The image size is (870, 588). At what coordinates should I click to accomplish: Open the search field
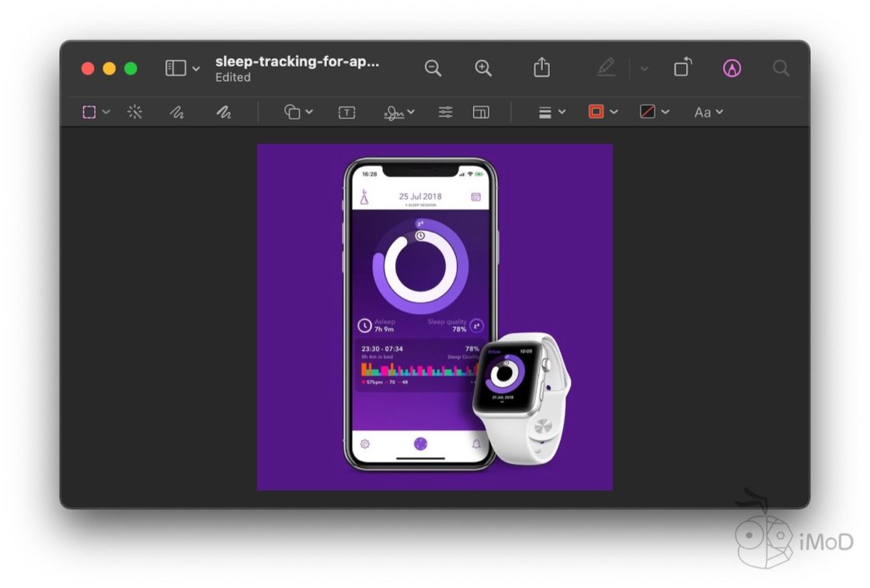pyautogui.click(x=781, y=68)
